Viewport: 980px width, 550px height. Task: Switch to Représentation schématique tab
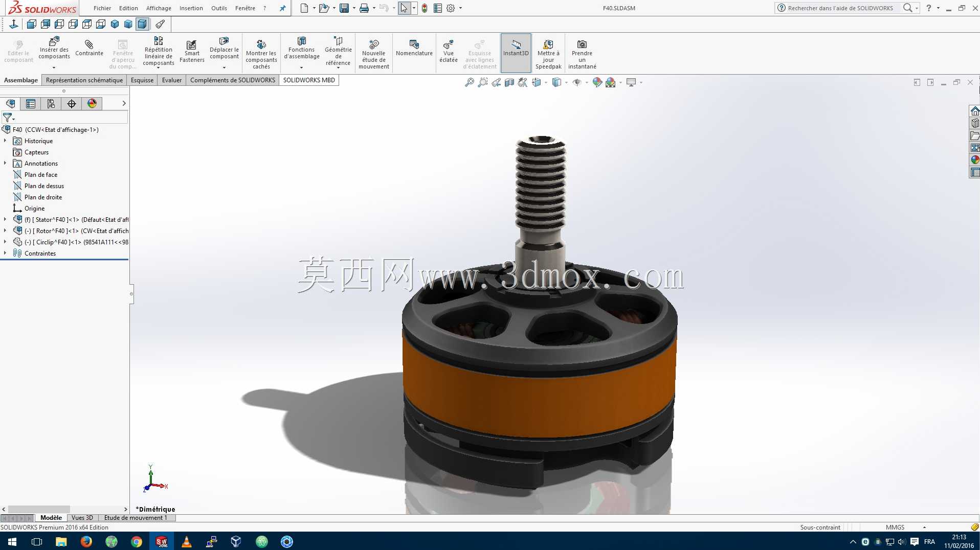click(84, 80)
